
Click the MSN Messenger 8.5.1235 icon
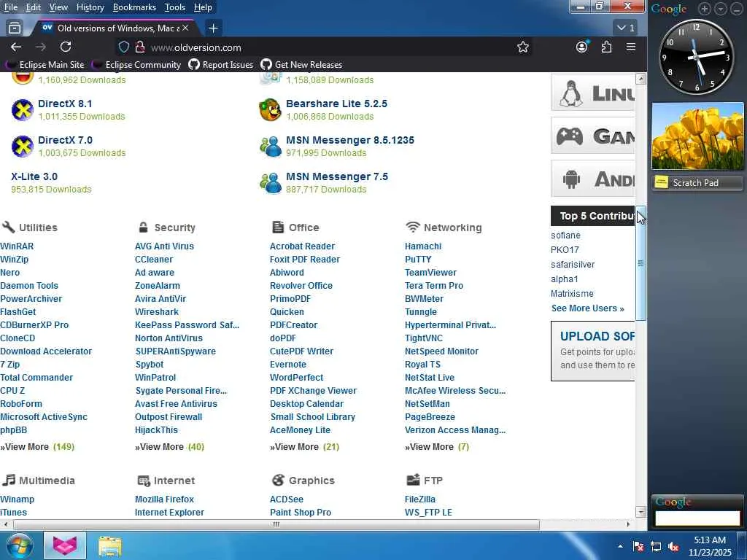pos(270,147)
